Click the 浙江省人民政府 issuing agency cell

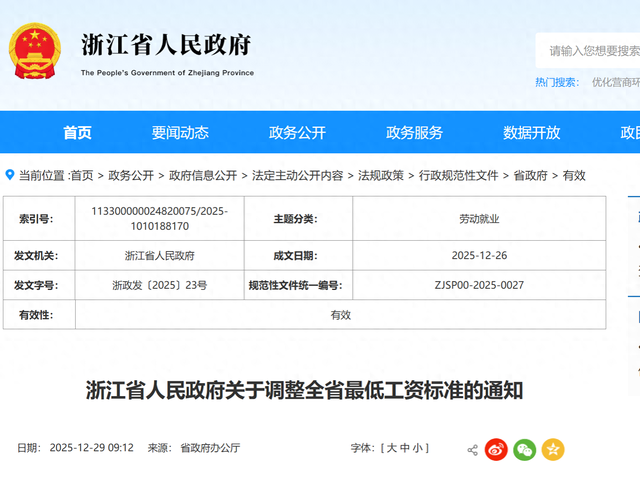[160, 256]
